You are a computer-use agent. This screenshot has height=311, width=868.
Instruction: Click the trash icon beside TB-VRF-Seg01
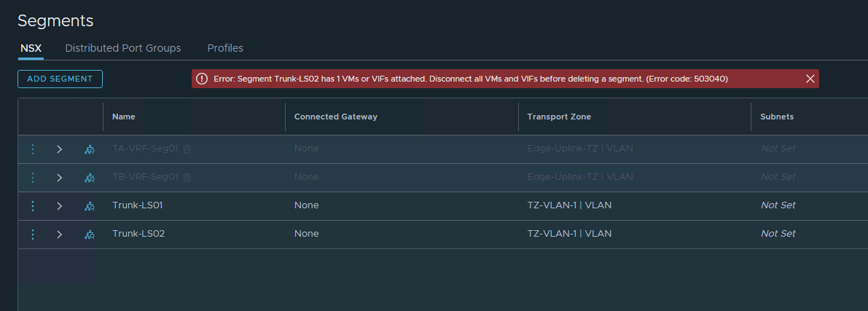pos(187,177)
